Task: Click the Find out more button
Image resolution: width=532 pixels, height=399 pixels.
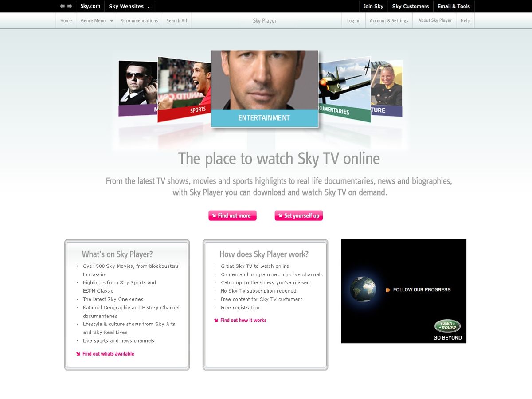Action: coord(232,215)
